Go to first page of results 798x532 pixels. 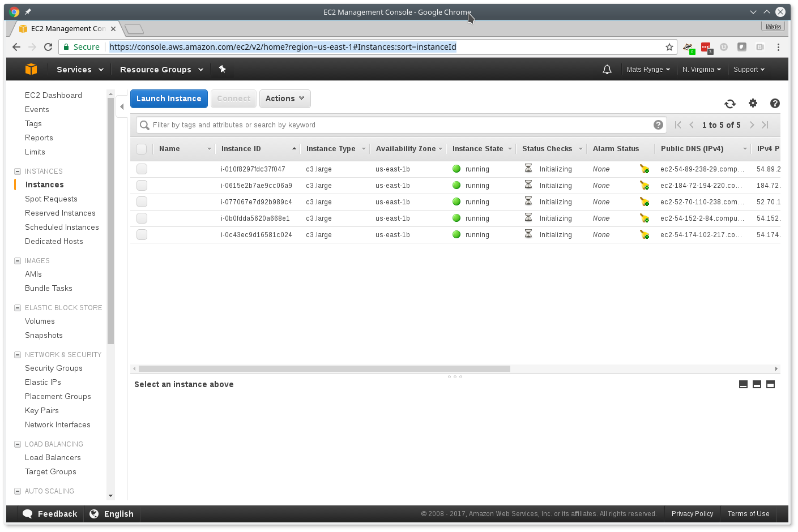pos(678,125)
